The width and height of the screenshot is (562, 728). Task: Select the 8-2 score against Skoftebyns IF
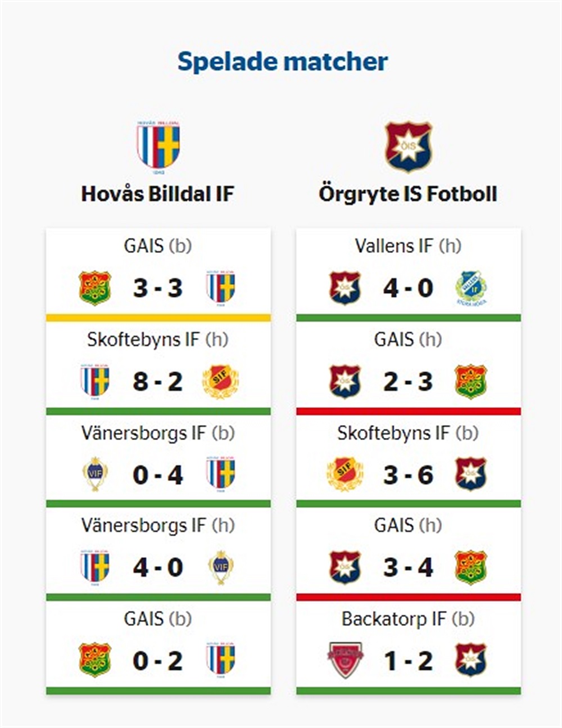158,381
